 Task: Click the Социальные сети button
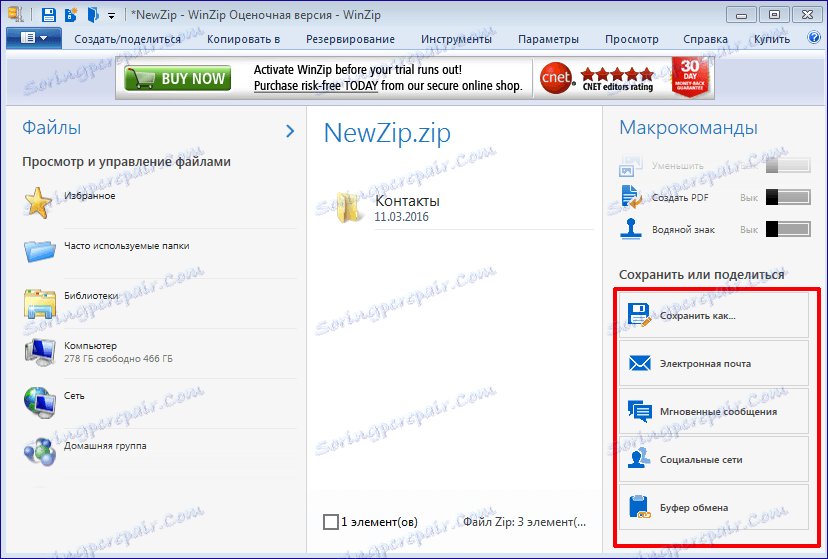pos(713,459)
